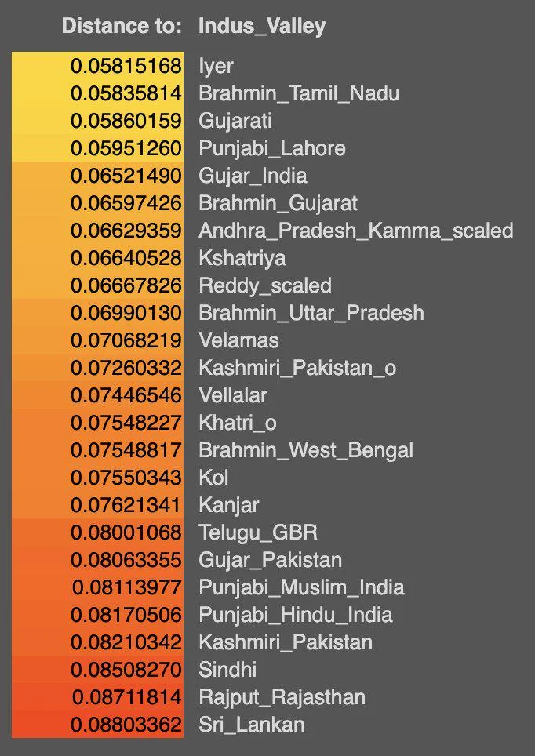Click the Punjabi_Muslim_India label

coord(301,587)
